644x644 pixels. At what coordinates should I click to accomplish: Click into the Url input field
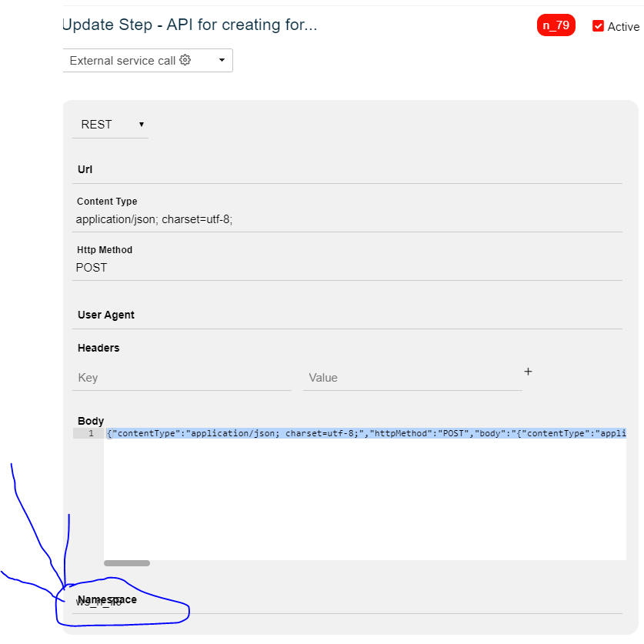point(348,169)
